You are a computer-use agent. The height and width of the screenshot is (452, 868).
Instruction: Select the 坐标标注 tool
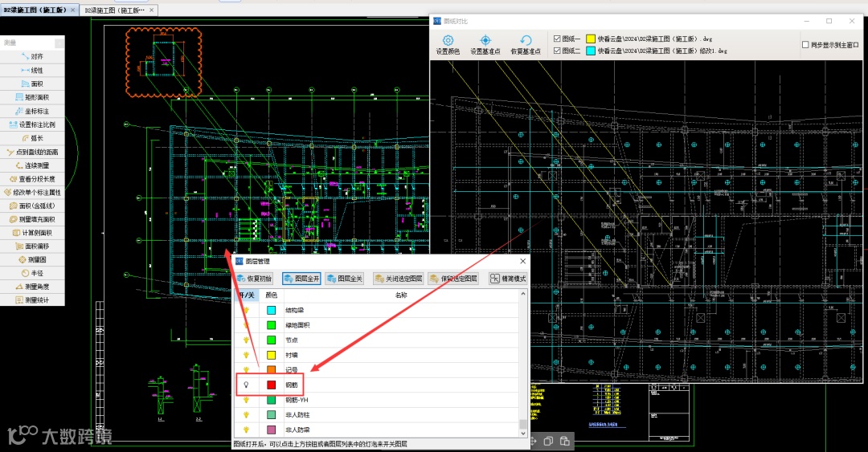tap(32, 111)
